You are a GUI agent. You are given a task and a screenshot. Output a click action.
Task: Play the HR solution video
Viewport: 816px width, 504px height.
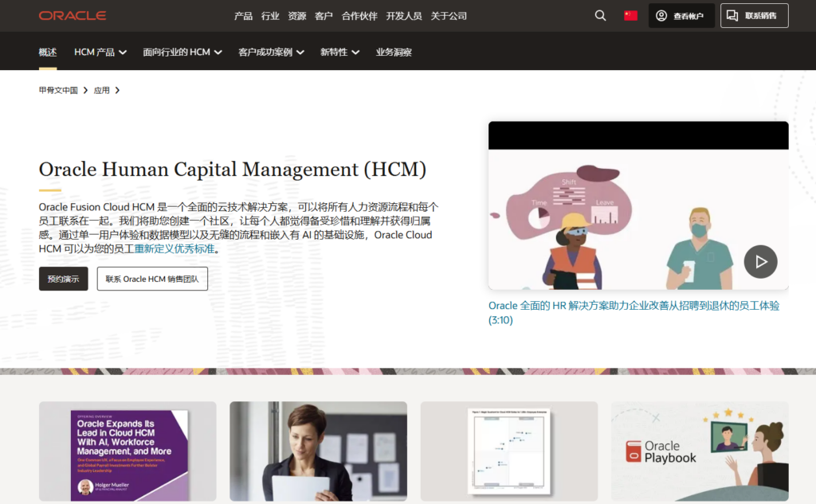click(x=760, y=261)
